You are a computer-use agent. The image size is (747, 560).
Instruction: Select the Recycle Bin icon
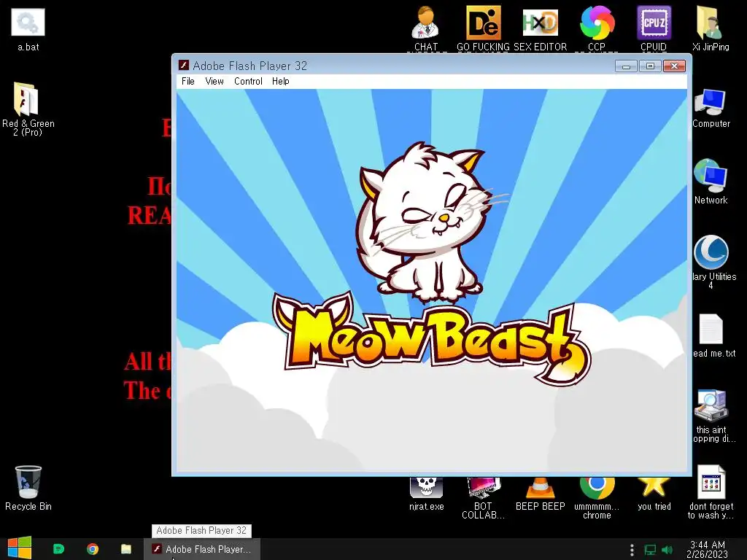pyautogui.click(x=28, y=488)
